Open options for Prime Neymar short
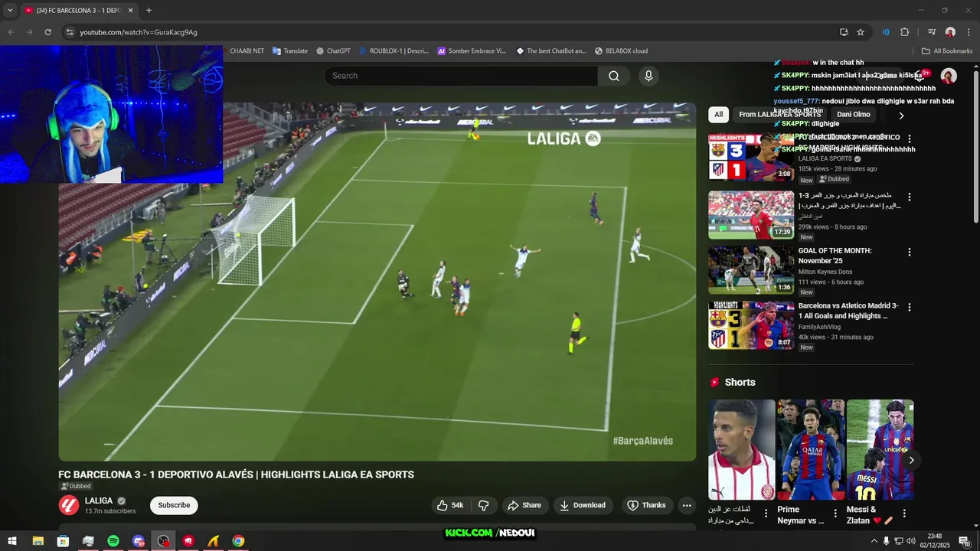The image size is (980, 551). pos(835,514)
